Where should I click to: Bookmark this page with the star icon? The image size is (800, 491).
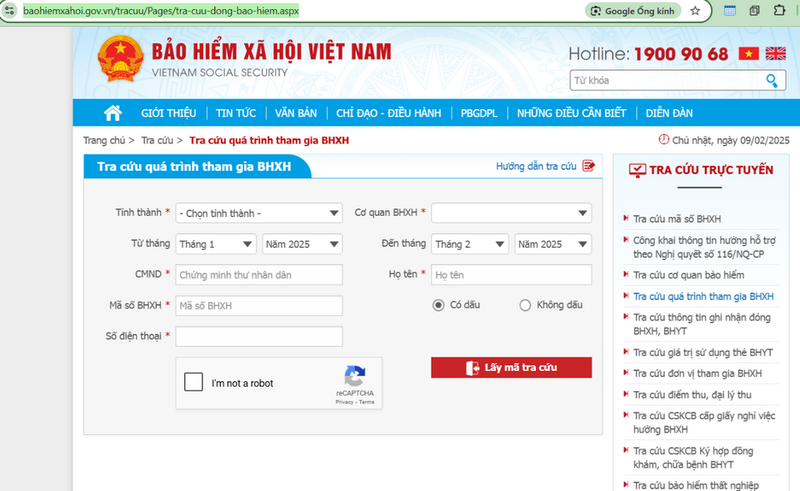pyautogui.click(x=695, y=11)
